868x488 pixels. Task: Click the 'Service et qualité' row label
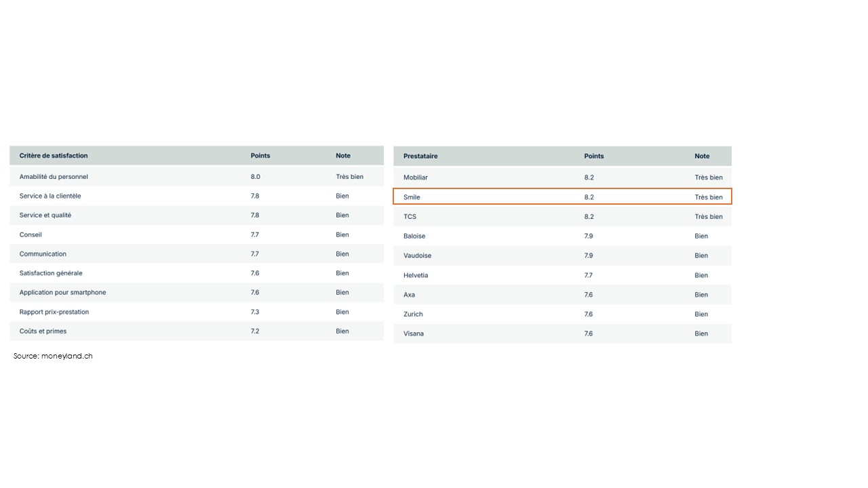click(45, 216)
